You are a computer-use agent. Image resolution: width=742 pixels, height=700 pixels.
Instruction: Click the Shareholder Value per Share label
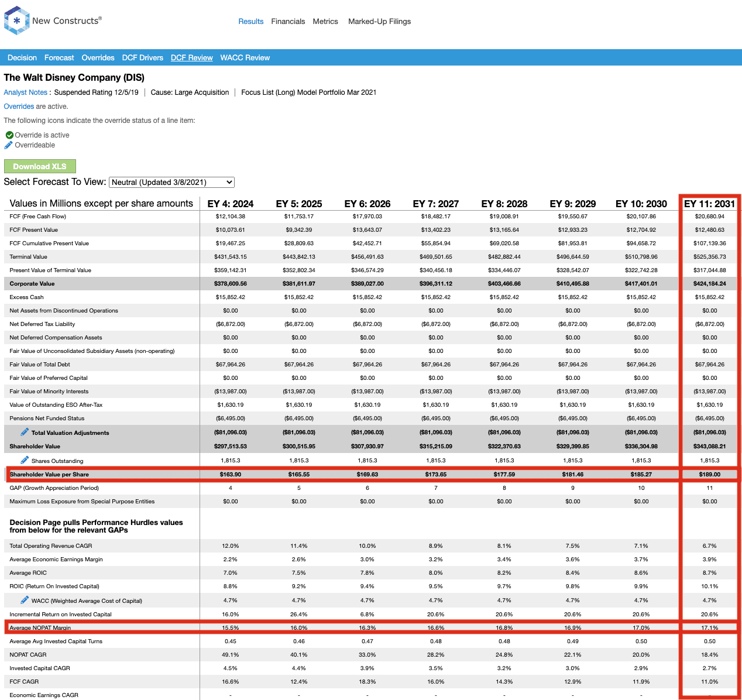tap(49, 475)
